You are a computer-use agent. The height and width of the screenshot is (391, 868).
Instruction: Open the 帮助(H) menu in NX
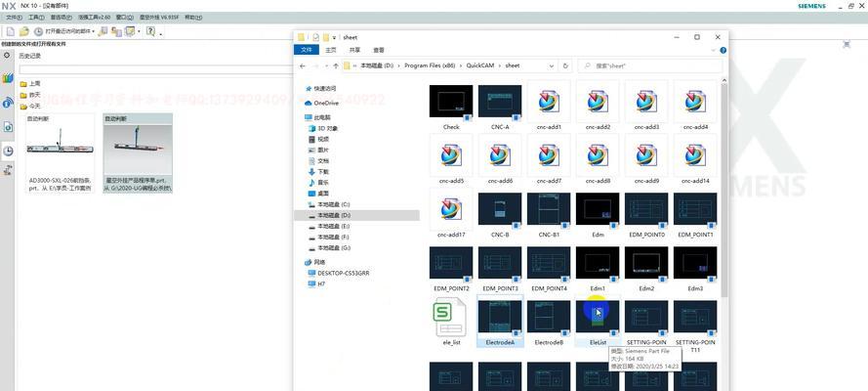click(193, 18)
